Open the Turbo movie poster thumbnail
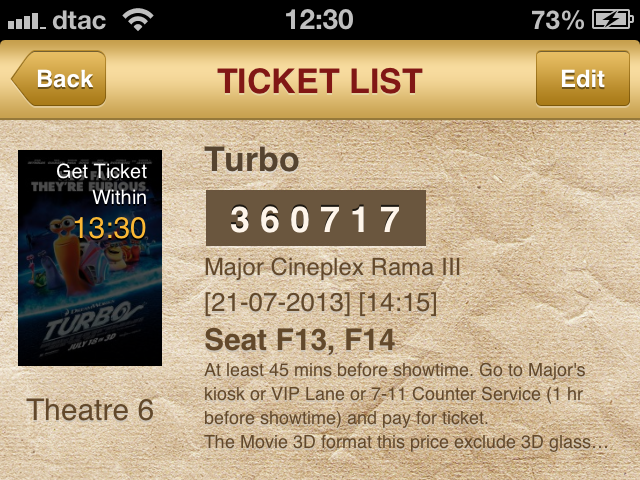Image resolution: width=640 pixels, height=480 pixels. [x=90, y=258]
